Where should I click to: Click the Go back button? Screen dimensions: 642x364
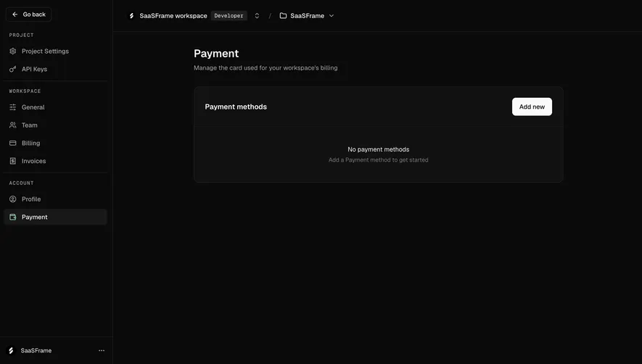(x=29, y=15)
